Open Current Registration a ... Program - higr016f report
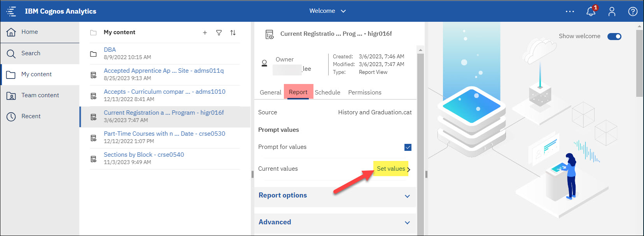Screen dimensions: 644x236 tap(164, 112)
